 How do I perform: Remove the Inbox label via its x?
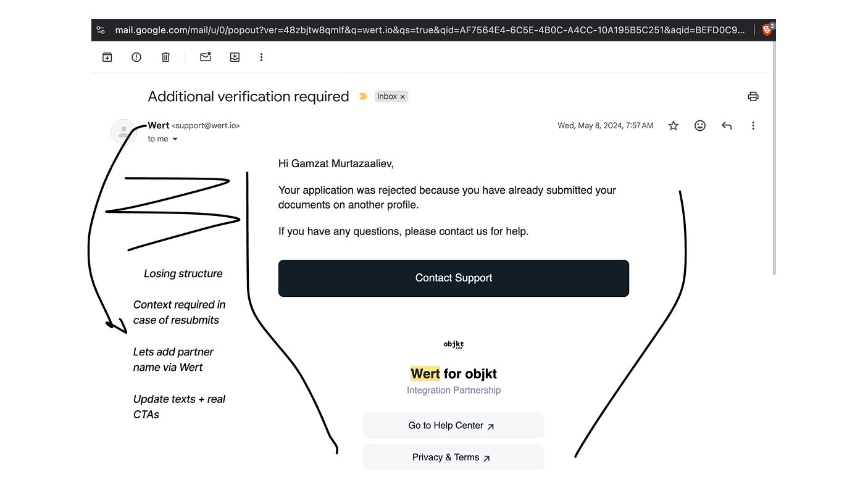403,96
